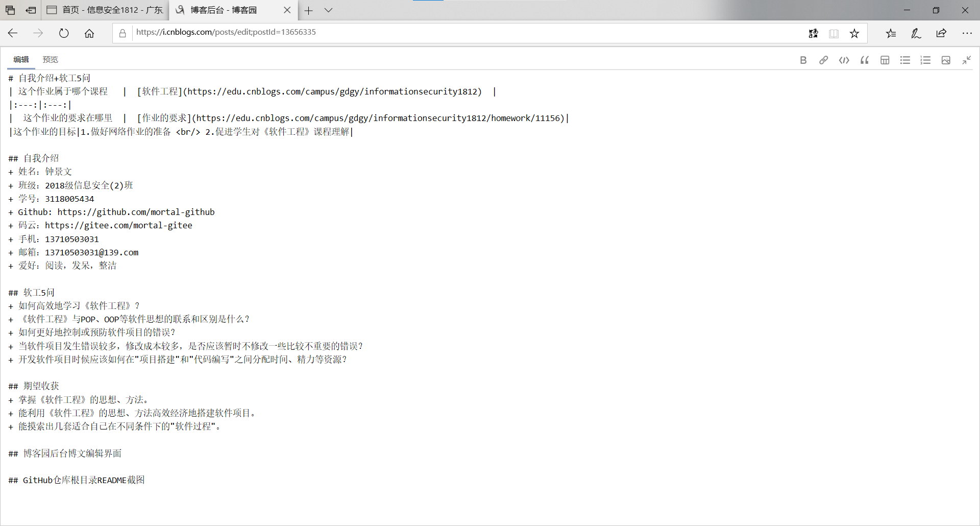Click the 码云 gitee.com/mortal-gitee line
This screenshot has height=526, width=980.
[101, 225]
